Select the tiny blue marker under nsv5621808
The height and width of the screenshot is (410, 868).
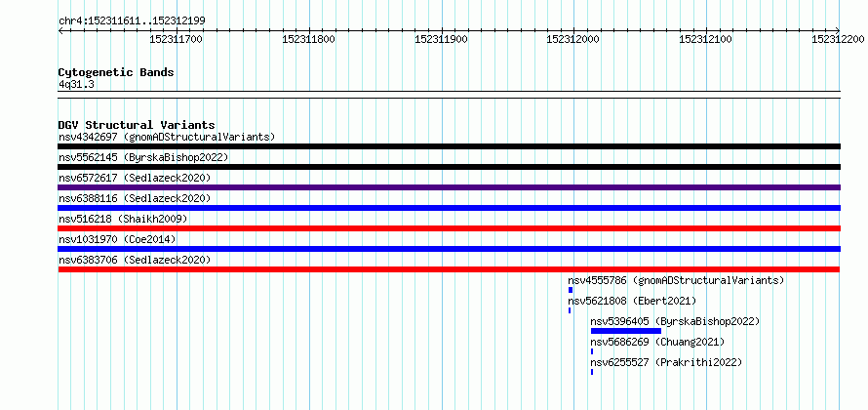tap(569, 310)
